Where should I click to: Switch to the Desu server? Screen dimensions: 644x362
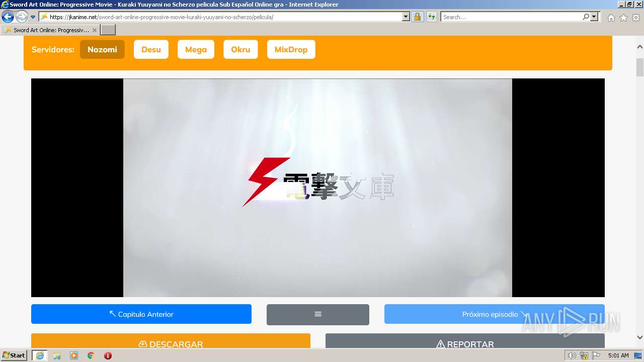151,49
